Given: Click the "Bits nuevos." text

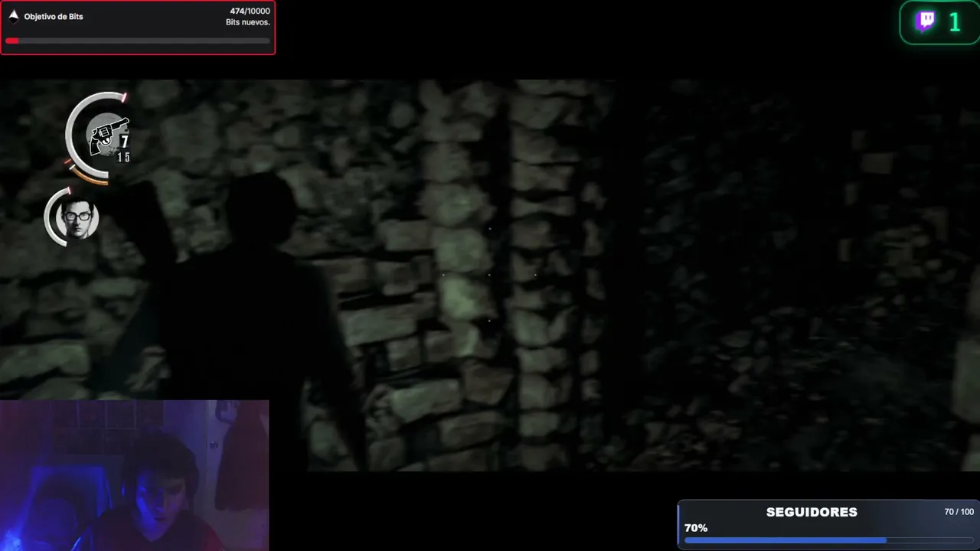Looking at the screenshot, I should point(248,22).
